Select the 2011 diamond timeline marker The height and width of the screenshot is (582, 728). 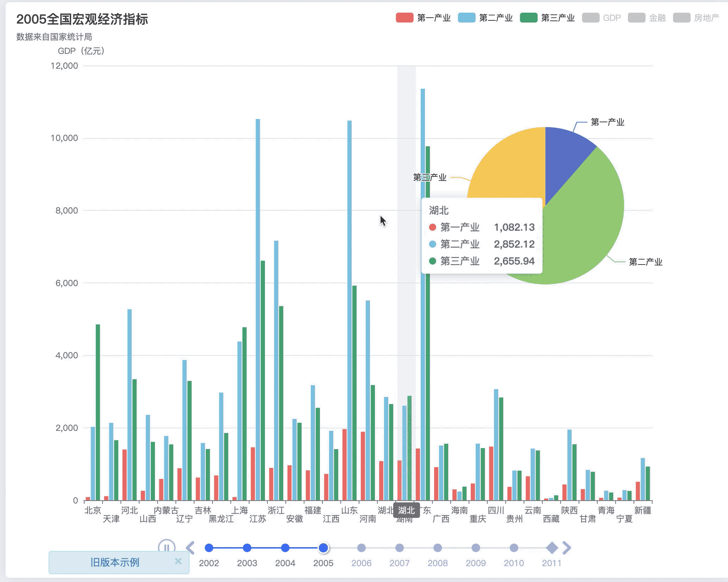pos(552,548)
